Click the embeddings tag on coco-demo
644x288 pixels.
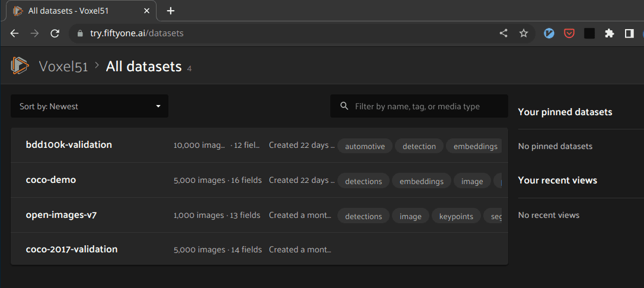422,181
